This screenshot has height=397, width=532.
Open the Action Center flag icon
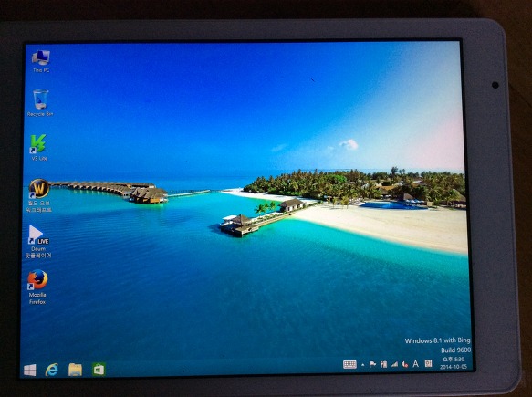point(372,364)
